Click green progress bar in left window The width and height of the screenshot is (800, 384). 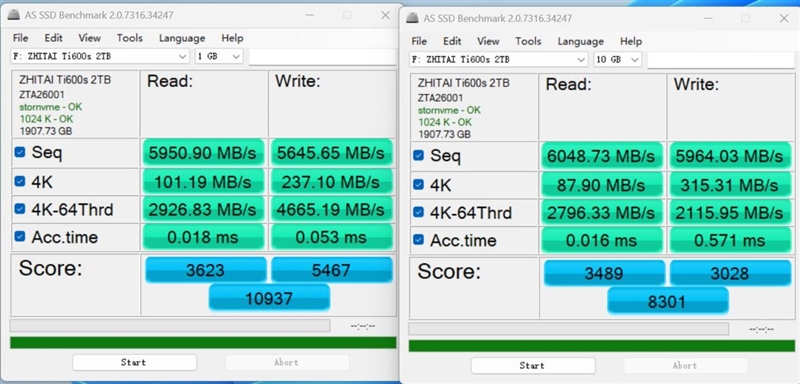click(x=203, y=343)
